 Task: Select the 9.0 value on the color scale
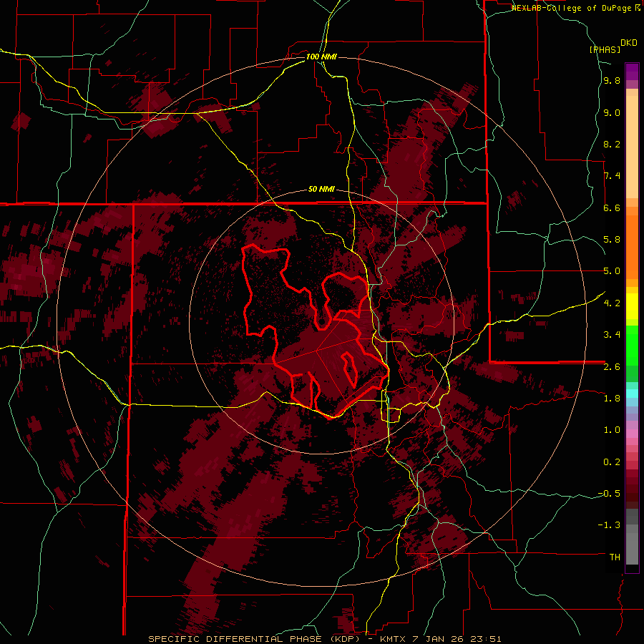click(612, 113)
